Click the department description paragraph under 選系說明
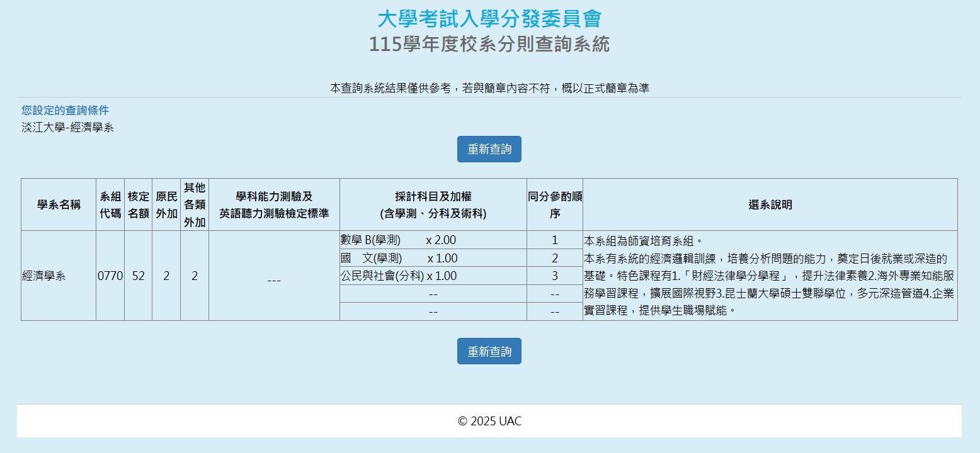The width and height of the screenshot is (980, 453). click(x=769, y=276)
